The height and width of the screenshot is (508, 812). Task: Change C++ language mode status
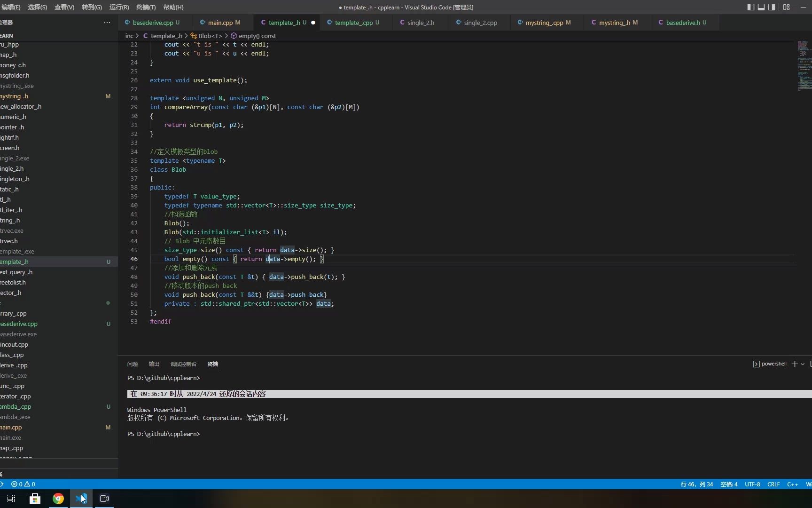tap(793, 484)
